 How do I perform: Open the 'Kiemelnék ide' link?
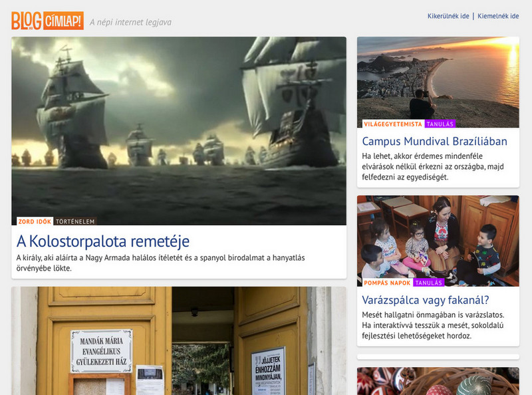(x=498, y=16)
